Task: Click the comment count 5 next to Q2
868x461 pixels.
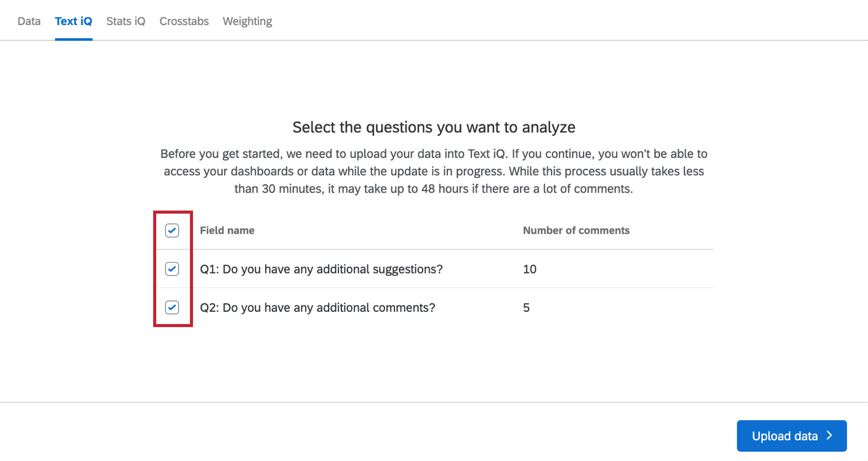Action: coord(526,308)
